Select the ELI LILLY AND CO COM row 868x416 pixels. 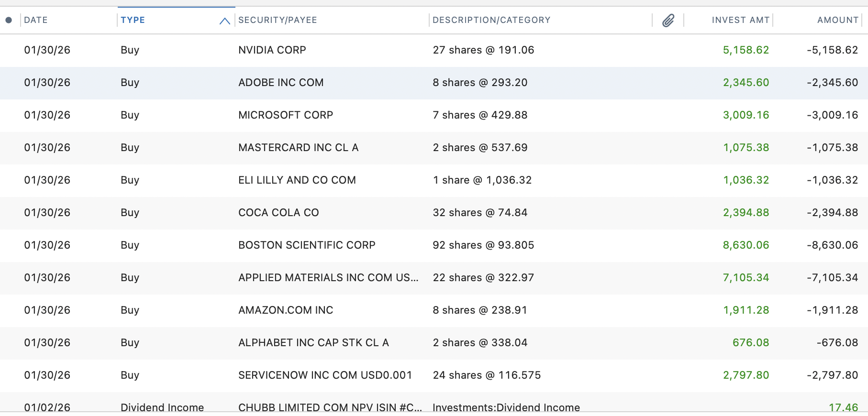click(x=434, y=180)
